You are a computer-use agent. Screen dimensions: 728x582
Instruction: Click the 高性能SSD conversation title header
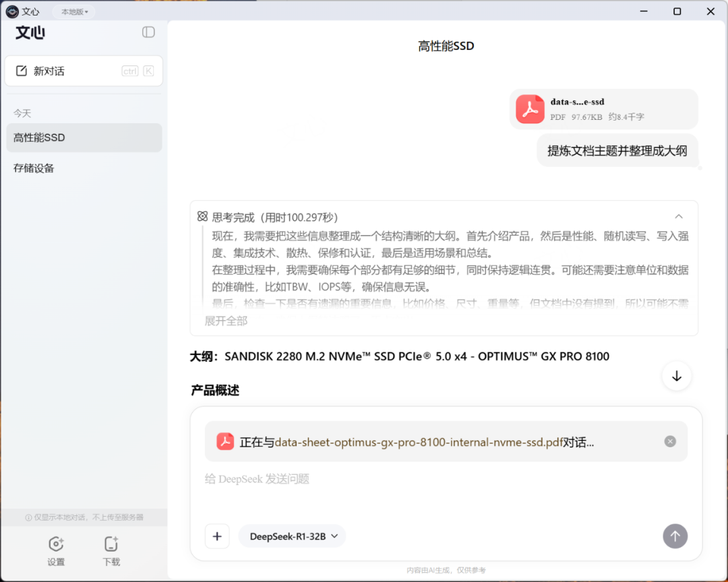pos(446,46)
